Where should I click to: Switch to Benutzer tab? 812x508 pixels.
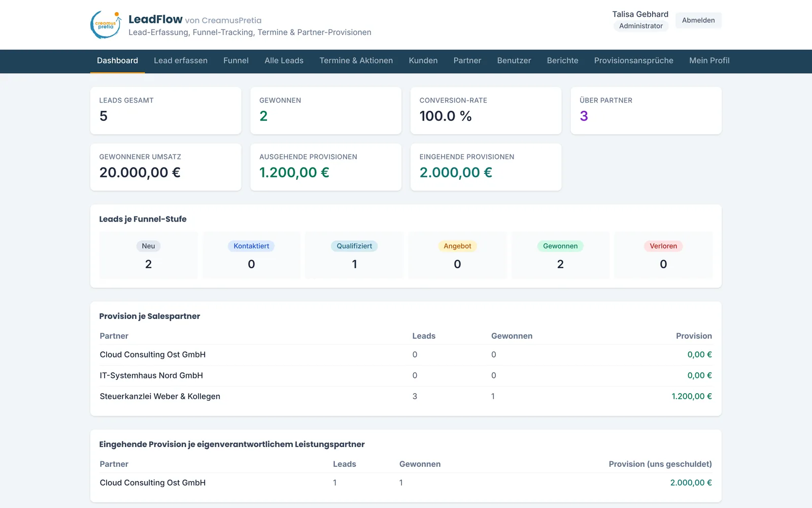click(x=514, y=60)
